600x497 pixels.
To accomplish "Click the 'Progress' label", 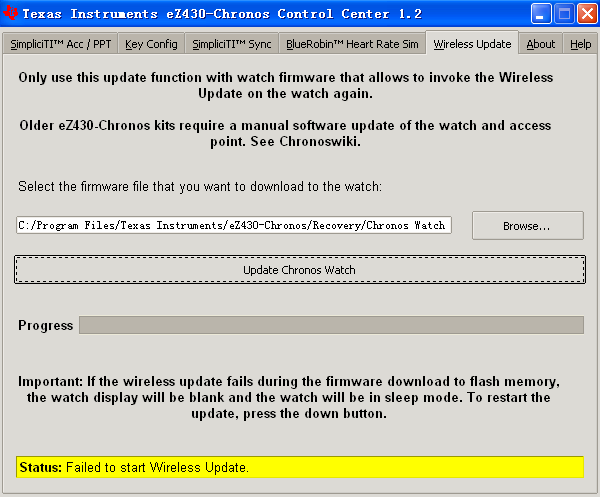I will [46, 325].
